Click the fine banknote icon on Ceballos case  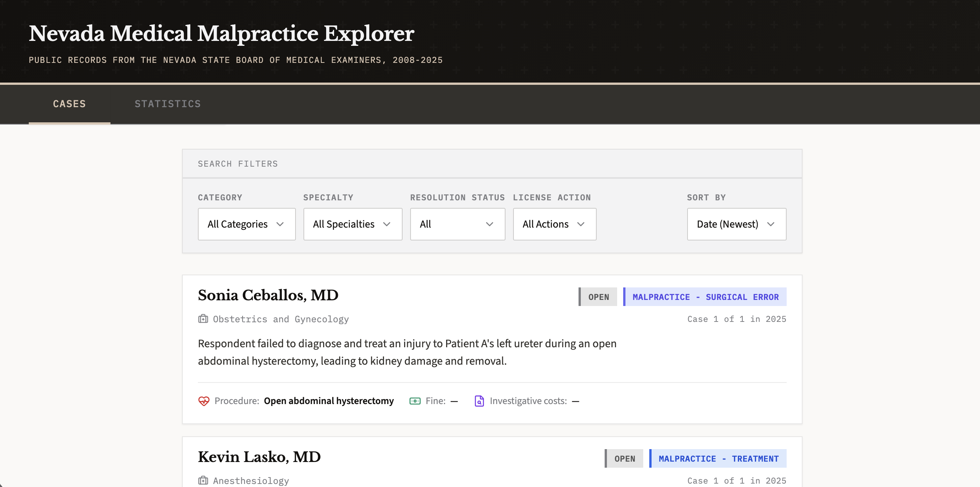click(415, 401)
